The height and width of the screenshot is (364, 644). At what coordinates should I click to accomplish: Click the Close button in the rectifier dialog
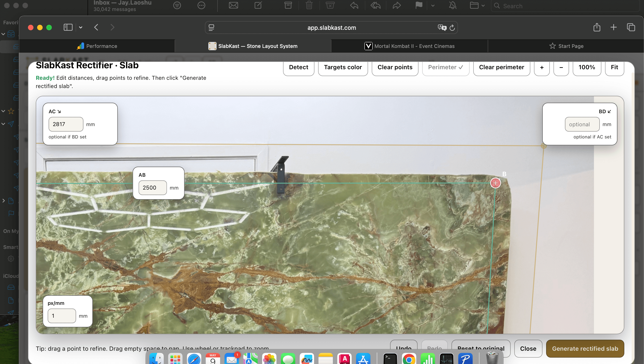coord(528,348)
